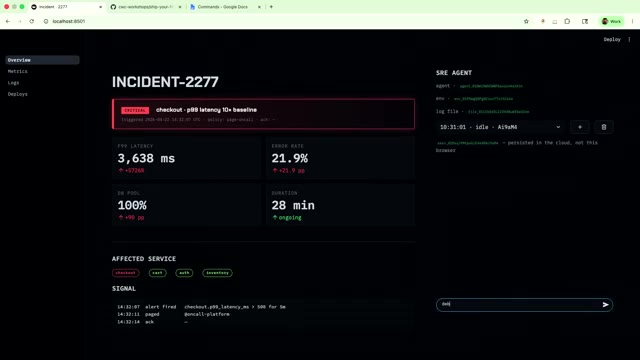This screenshot has height=360, width=640.
Task: Click the green env ID link
Action: coord(483,99)
